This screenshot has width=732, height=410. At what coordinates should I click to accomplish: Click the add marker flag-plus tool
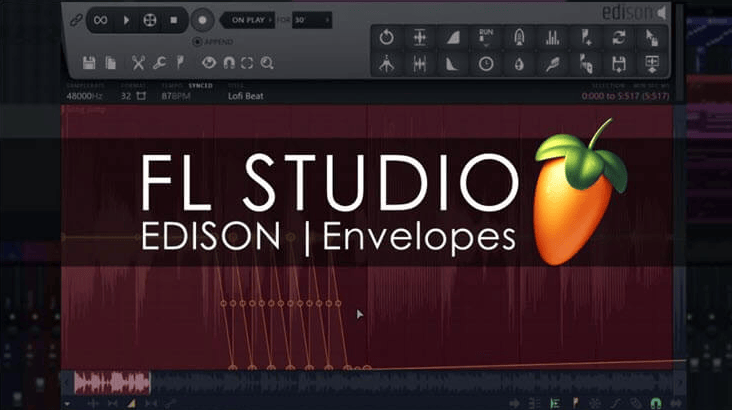(586, 37)
